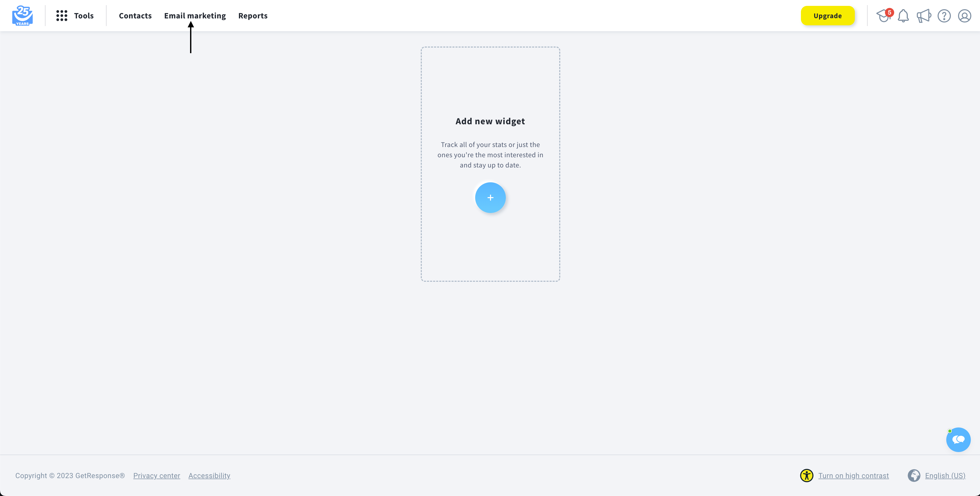Turn on high contrast
This screenshot has width=980, height=496.
click(853, 476)
